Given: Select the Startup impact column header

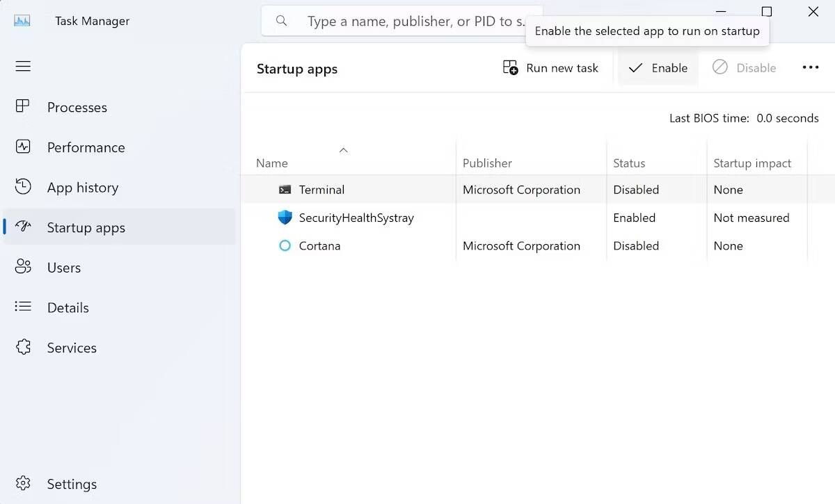Looking at the screenshot, I should tap(752, 163).
